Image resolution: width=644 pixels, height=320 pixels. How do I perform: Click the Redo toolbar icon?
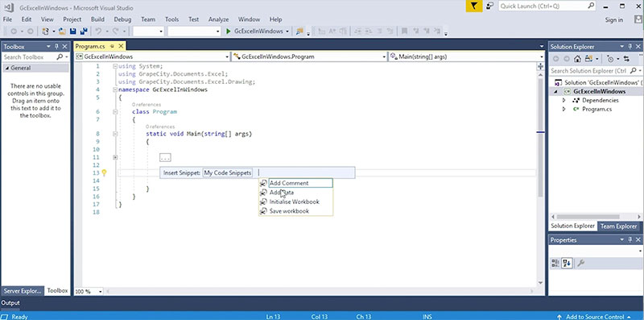pyautogui.click(x=115, y=31)
